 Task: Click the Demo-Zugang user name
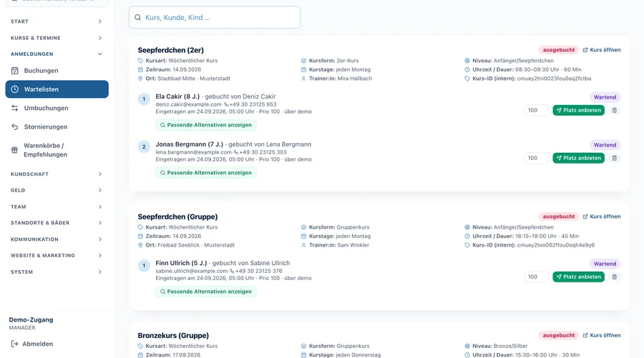point(31,320)
